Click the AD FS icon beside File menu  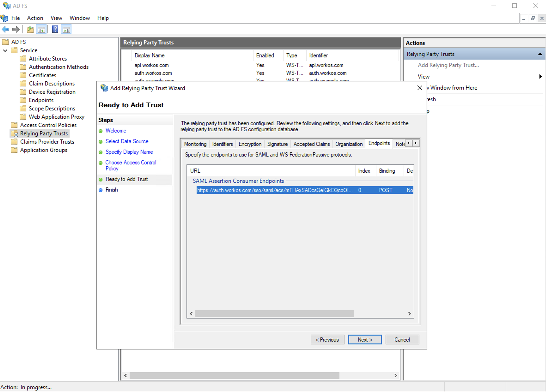4,18
